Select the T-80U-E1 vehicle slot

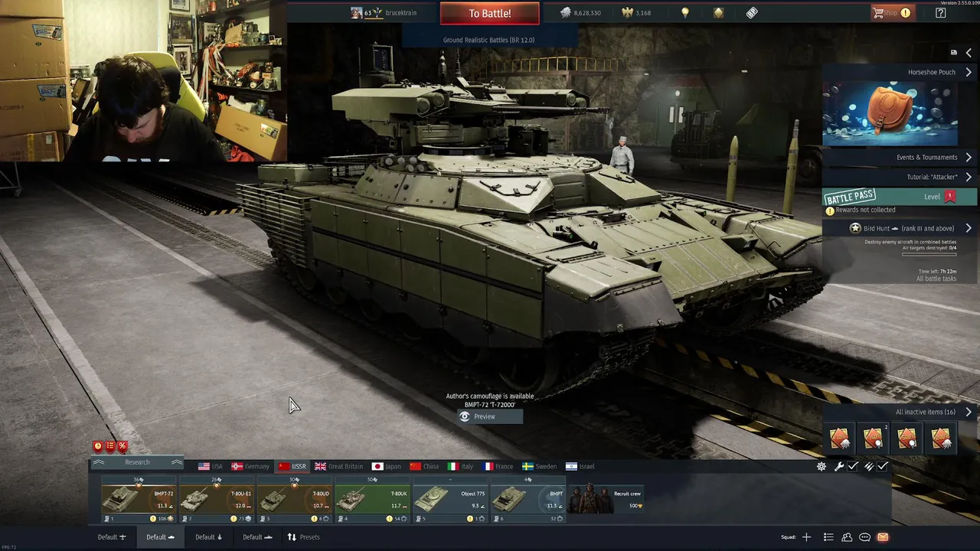click(217, 499)
